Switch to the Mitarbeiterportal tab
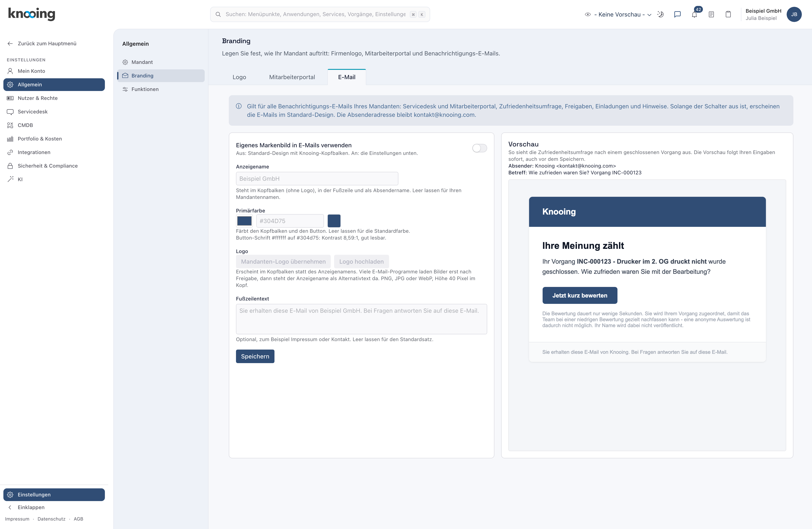 [x=292, y=77]
